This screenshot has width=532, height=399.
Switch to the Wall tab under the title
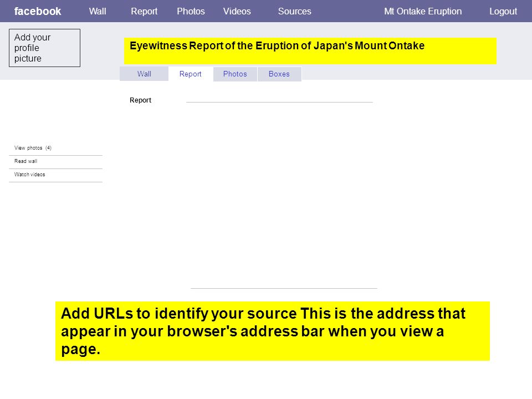click(144, 74)
